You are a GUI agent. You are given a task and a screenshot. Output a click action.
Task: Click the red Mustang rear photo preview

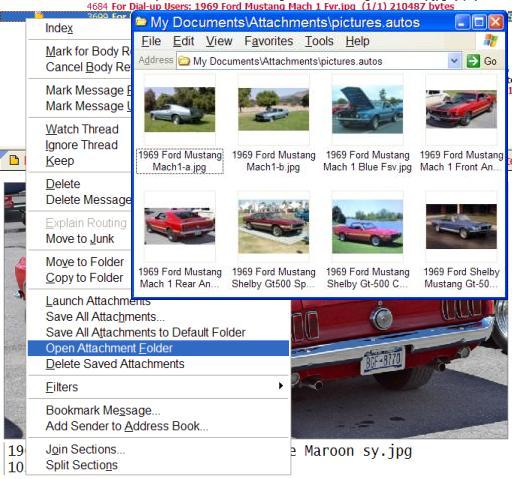tap(399, 369)
